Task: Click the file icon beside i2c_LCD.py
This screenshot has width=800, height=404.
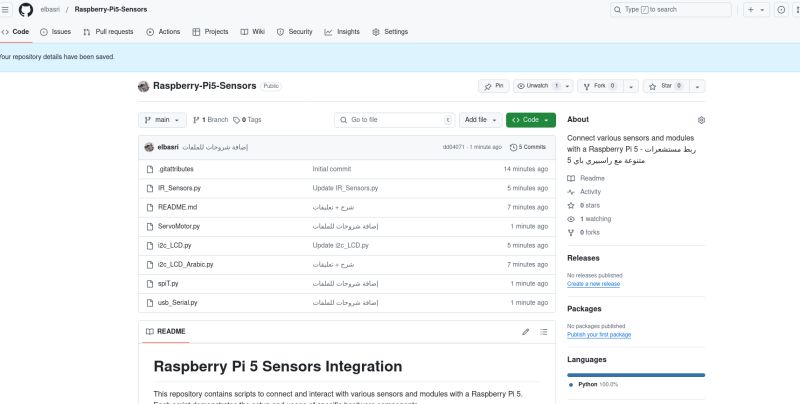Action: [150, 246]
